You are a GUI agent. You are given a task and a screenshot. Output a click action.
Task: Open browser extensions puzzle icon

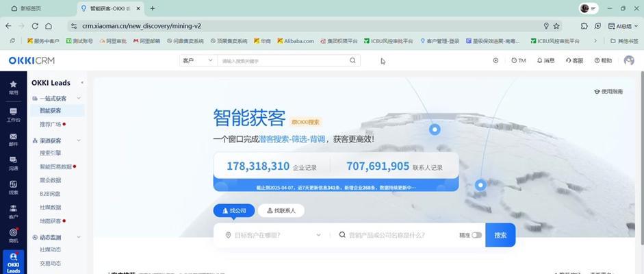coord(584,26)
